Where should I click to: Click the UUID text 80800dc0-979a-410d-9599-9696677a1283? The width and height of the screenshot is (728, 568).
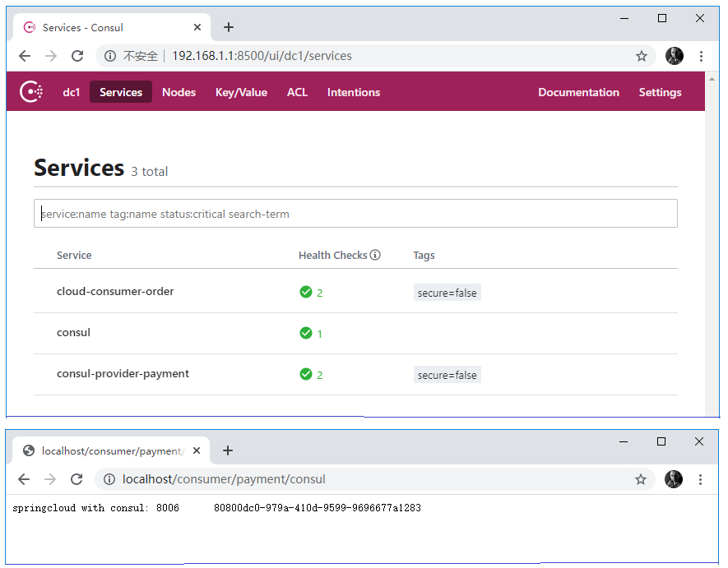tap(318, 508)
